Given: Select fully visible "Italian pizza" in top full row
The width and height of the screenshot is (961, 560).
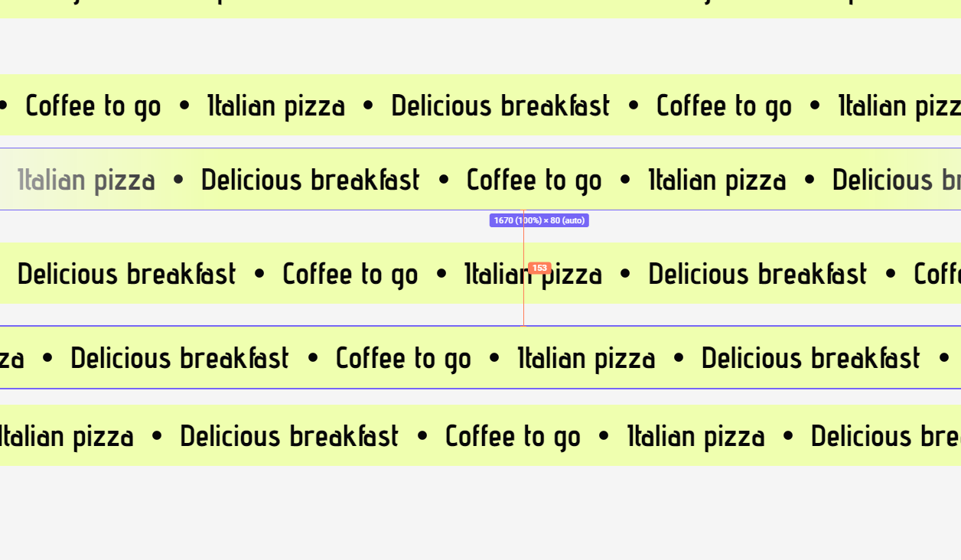Looking at the screenshot, I should point(276,106).
